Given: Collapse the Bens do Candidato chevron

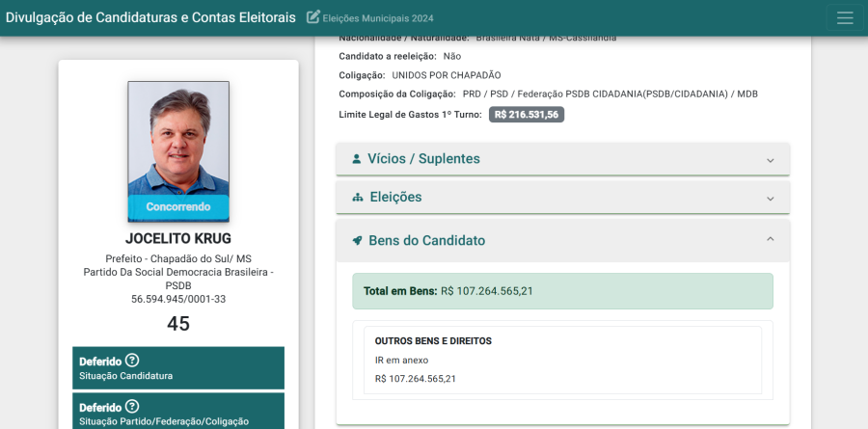Looking at the screenshot, I should pos(770,239).
